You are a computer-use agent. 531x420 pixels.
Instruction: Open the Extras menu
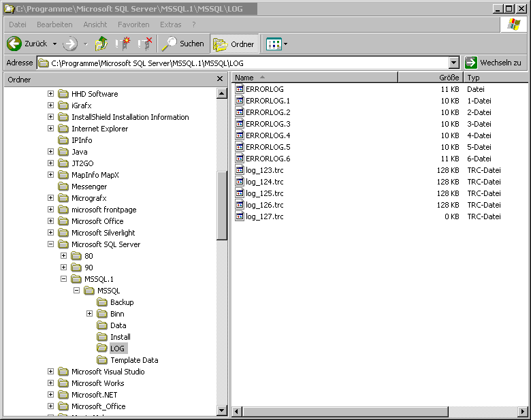[170, 25]
